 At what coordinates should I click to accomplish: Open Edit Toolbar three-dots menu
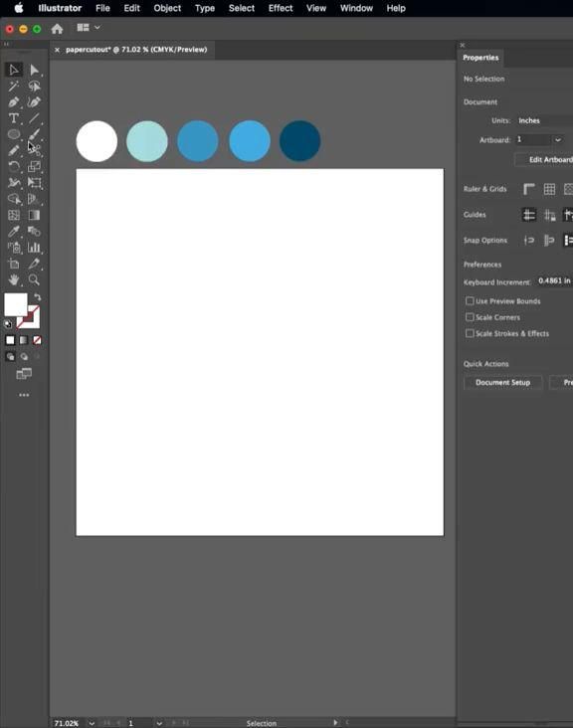[24, 395]
